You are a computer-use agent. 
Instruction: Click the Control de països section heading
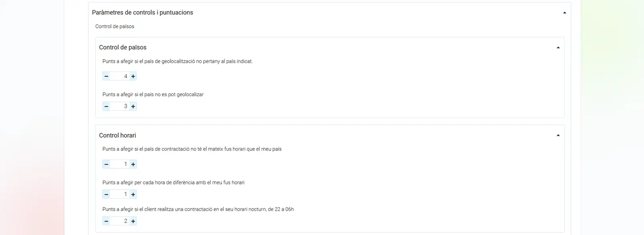point(123,47)
